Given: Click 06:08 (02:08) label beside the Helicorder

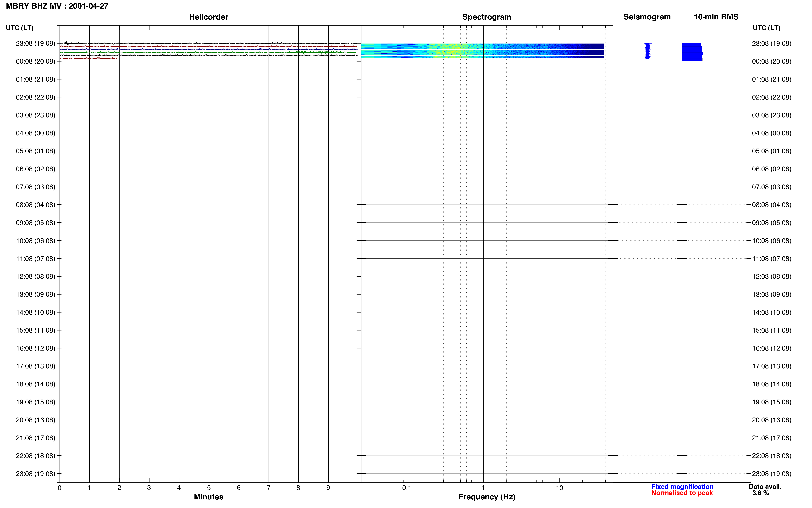Looking at the screenshot, I should click(36, 169).
